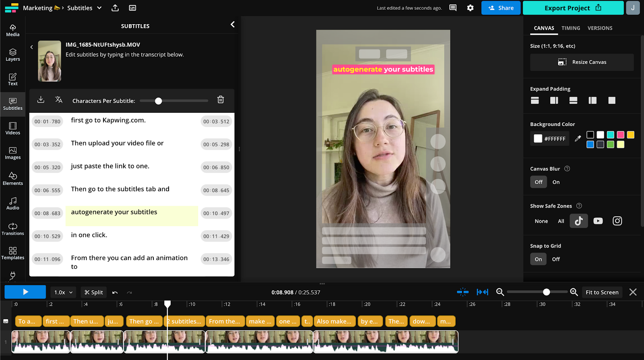Switch to the Versions tab
Image resolution: width=644 pixels, height=360 pixels.
(600, 28)
